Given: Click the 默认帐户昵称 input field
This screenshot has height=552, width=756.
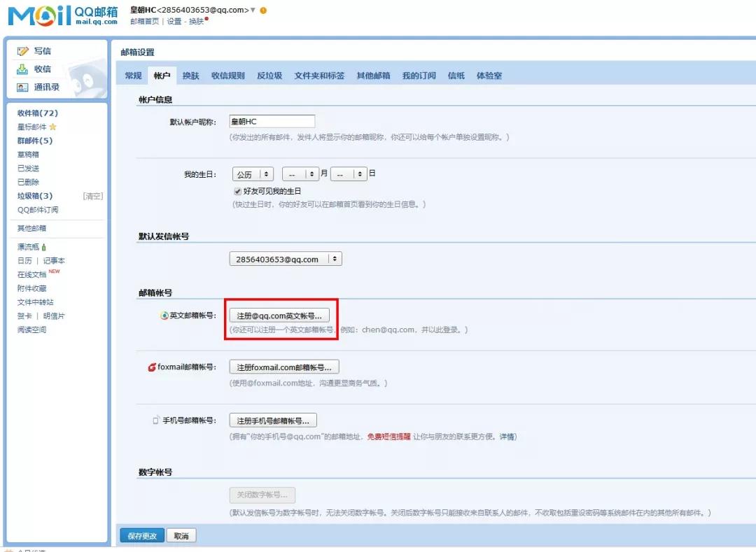Looking at the screenshot, I should (272, 122).
